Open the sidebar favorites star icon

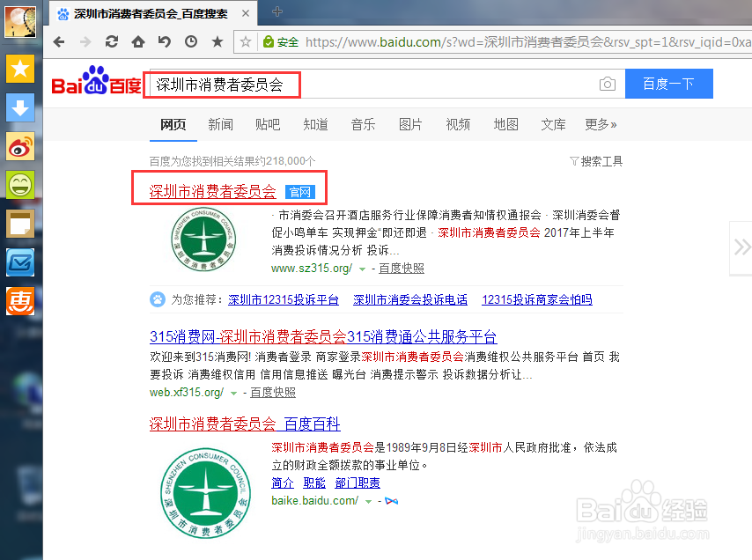click(20, 69)
